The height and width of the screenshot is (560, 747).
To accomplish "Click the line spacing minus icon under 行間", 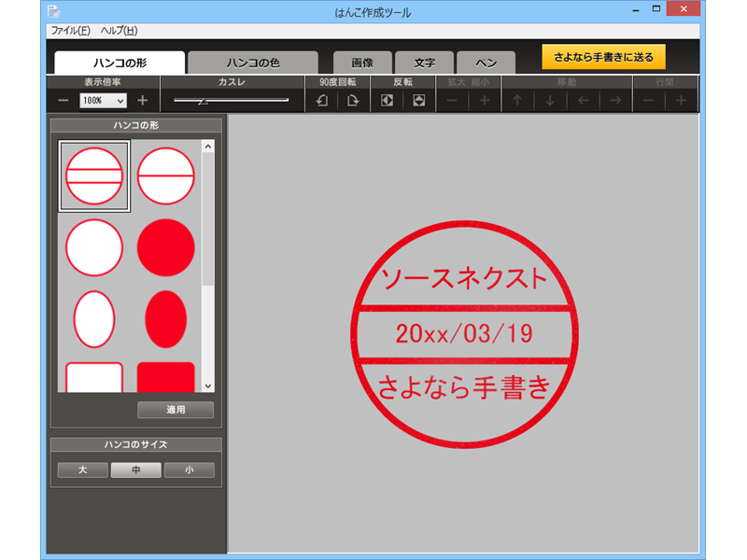I will (x=648, y=101).
